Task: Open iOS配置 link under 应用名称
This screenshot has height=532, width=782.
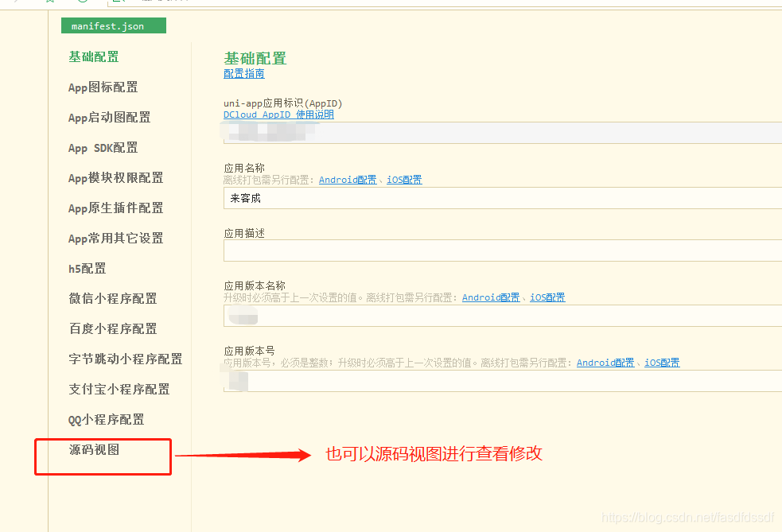Action: coord(404,180)
